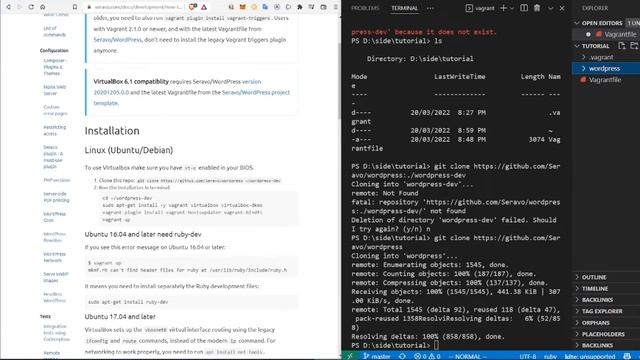The width and height of the screenshot is (640, 360).
Task: Expand the .vagrant folder
Action: tap(601, 57)
